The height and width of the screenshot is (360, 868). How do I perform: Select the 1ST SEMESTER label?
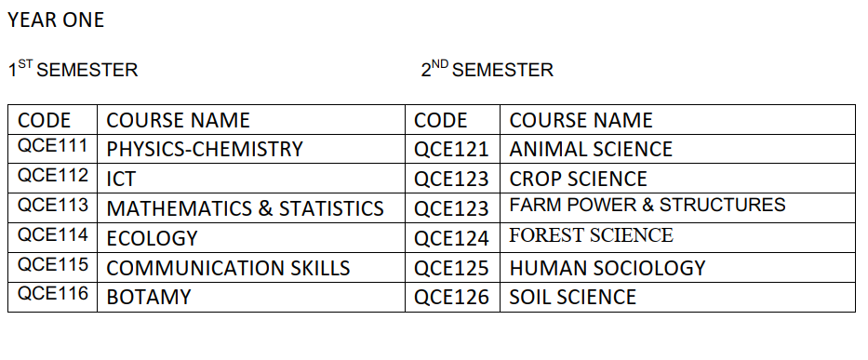coord(73,69)
